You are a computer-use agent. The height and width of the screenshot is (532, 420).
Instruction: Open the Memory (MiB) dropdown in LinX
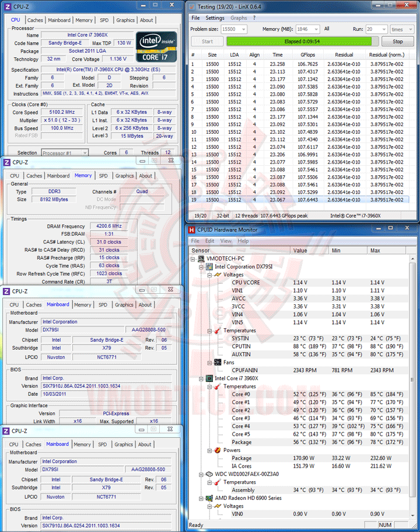tap(316, 30)
